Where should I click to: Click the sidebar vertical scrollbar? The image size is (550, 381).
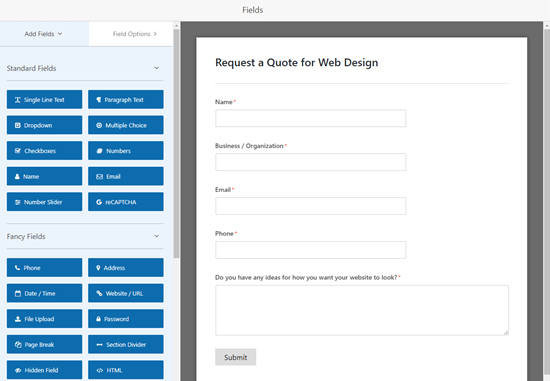176,144
